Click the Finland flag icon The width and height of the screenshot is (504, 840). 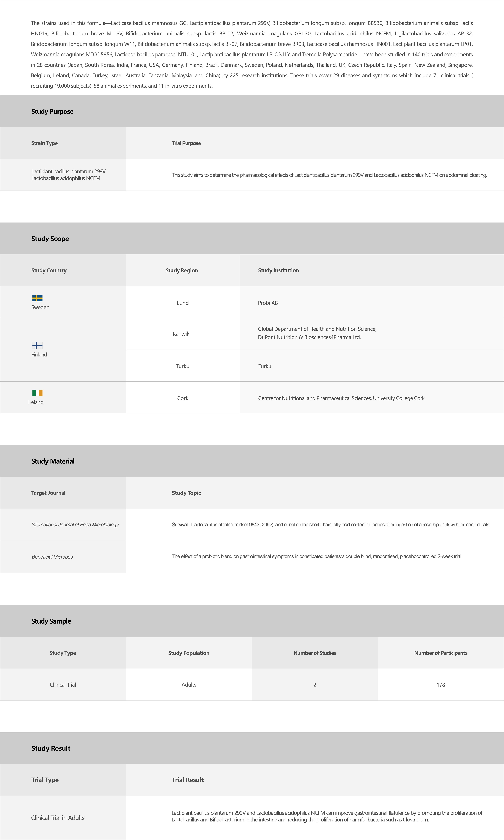pos(37,345)
